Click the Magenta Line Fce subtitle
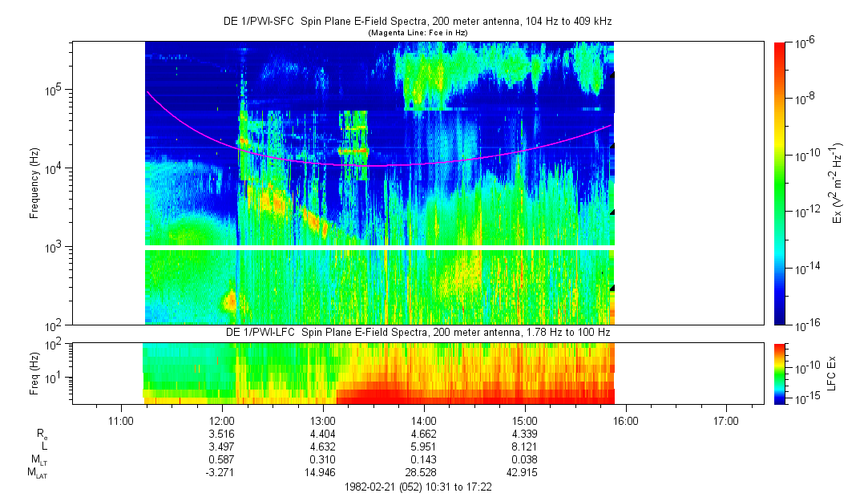 (418, 33)
